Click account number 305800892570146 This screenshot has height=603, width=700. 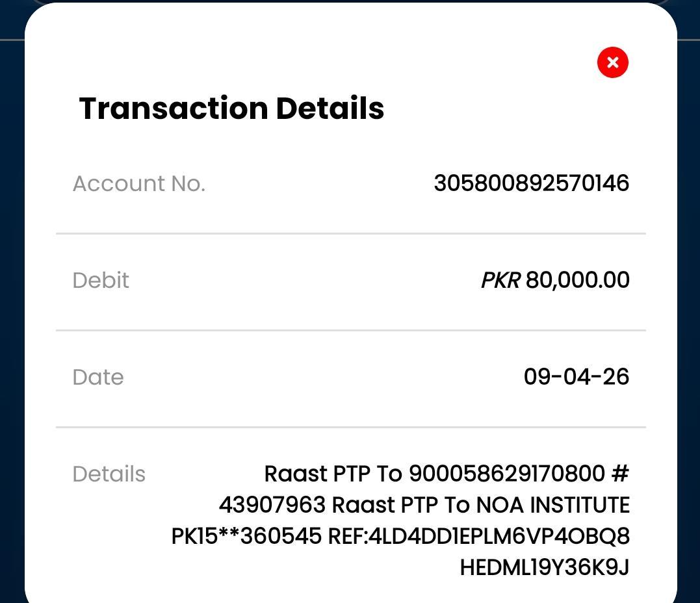point(531,183)
